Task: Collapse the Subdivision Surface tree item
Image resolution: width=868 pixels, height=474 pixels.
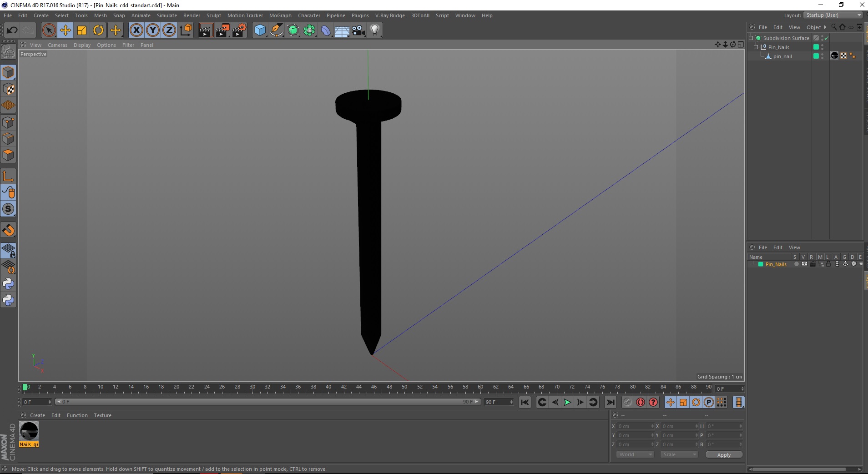Action: tap(751, 38)
